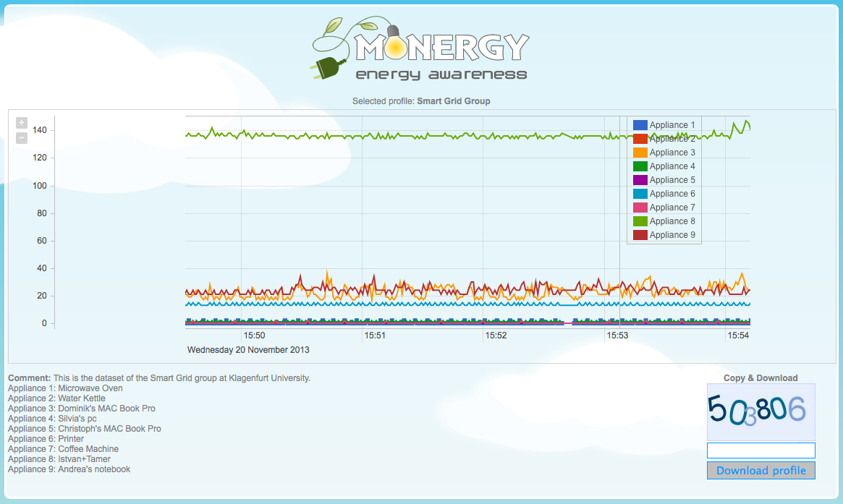Click the 'energy awareness' tagline
This screenshot has width=843, height=504.
click(441, 74)
